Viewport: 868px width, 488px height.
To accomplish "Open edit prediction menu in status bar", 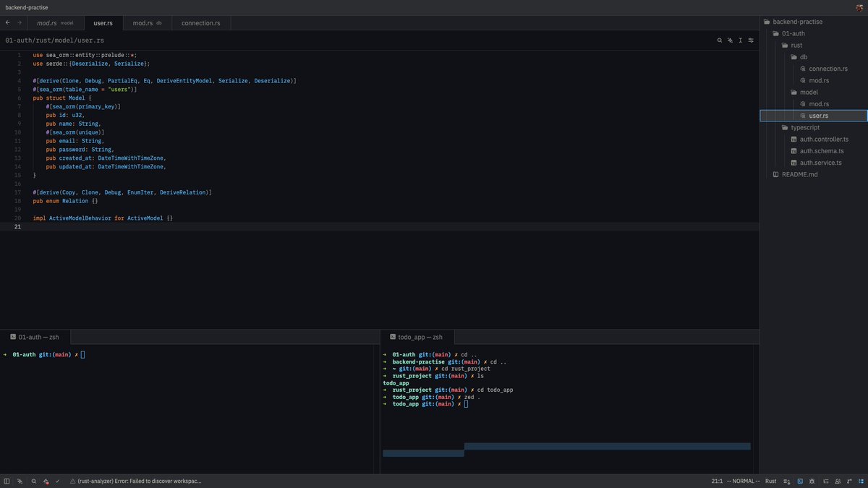I will [x=787, y=481].
